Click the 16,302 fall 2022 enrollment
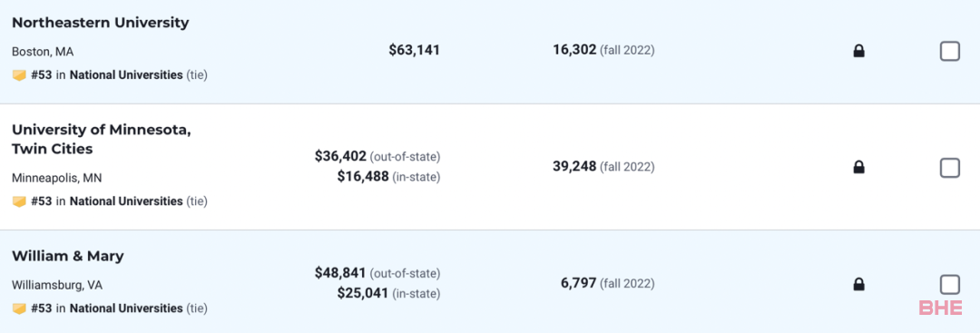The width and height of the screenshot is (980, 333). tap(574, 50)
